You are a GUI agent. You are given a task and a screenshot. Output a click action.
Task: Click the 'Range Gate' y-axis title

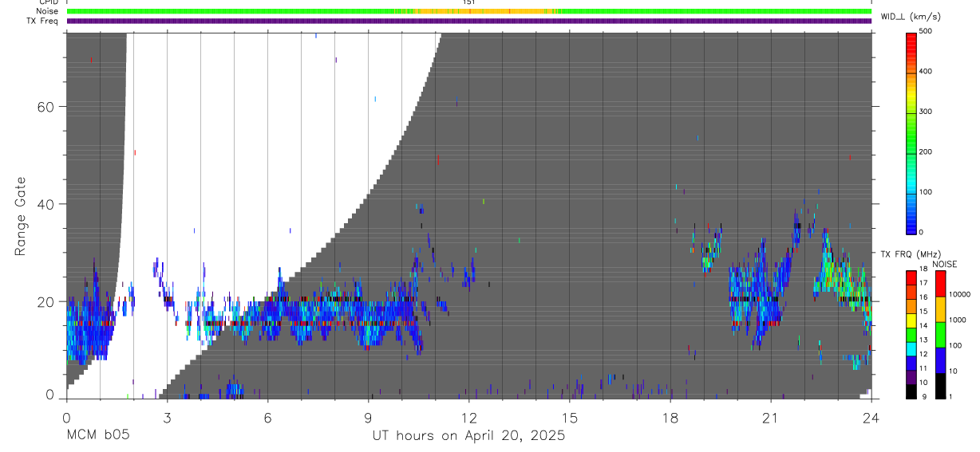pyautogui.click(x=22, y=217)
